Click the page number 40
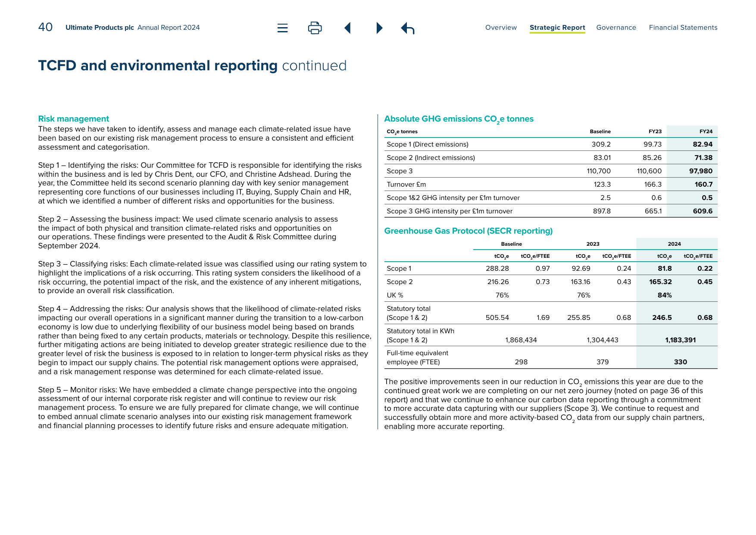Screen dimensions: 756x535 point(45,27)
